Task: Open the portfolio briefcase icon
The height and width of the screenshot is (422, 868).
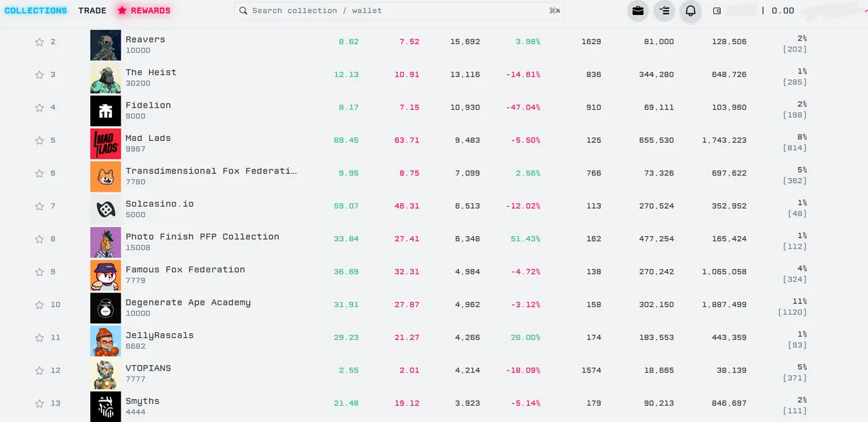Action: click(x=637, y=11)
